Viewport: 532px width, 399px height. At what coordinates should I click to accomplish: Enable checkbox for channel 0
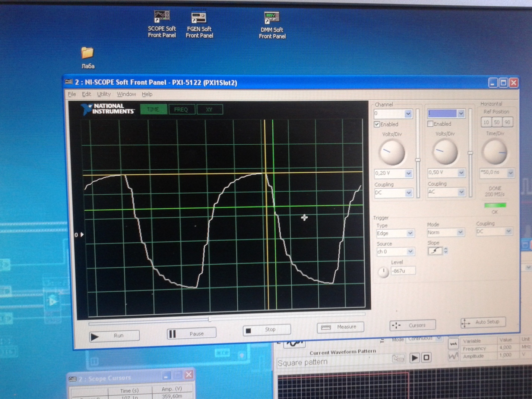pos(377,124)
